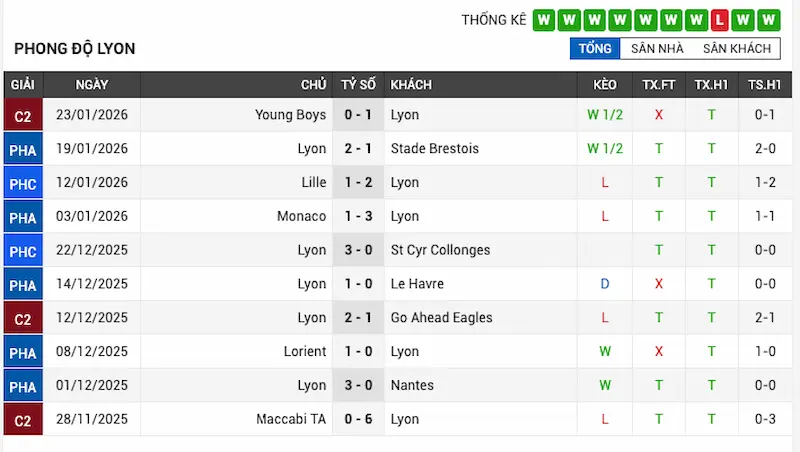Image resolution: width=800 pixels, height=452 pixels.
Task: Click the 0 - 6 score for Maccabi TA
Action: (358, 419)
